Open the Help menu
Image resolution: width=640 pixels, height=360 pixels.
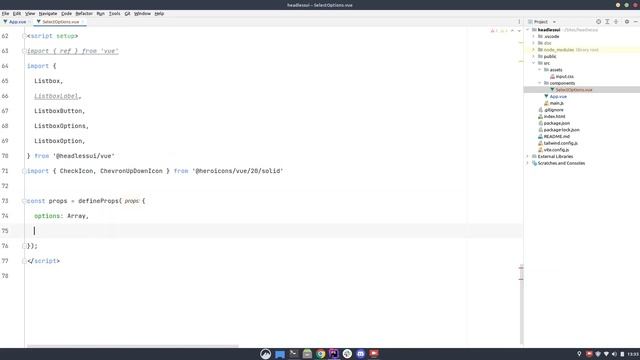[159, 13]
